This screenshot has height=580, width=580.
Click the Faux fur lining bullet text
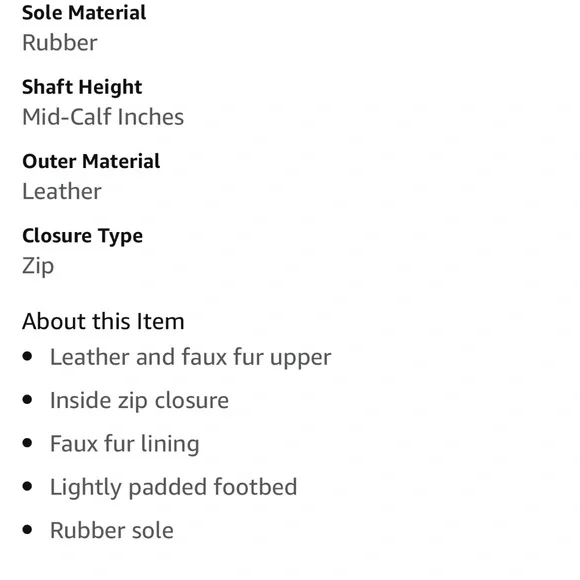tap(125, 444)
